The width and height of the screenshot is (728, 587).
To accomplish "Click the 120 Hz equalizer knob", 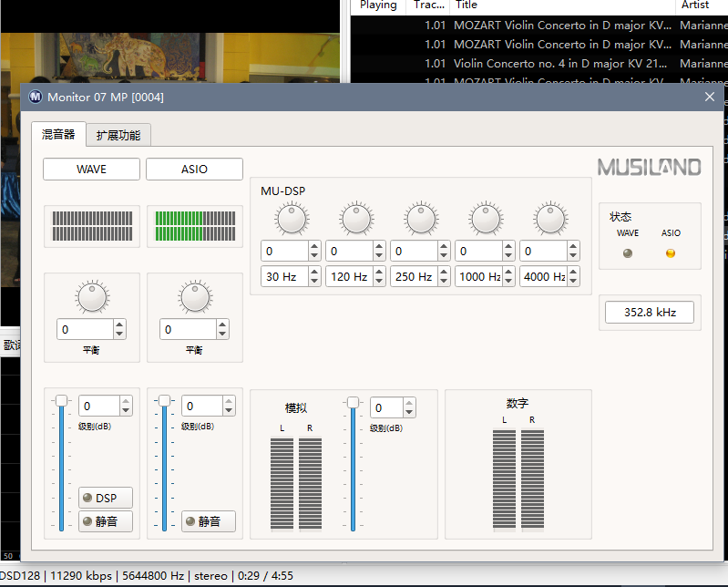I will pyautogui.click(x=356, y=219).
